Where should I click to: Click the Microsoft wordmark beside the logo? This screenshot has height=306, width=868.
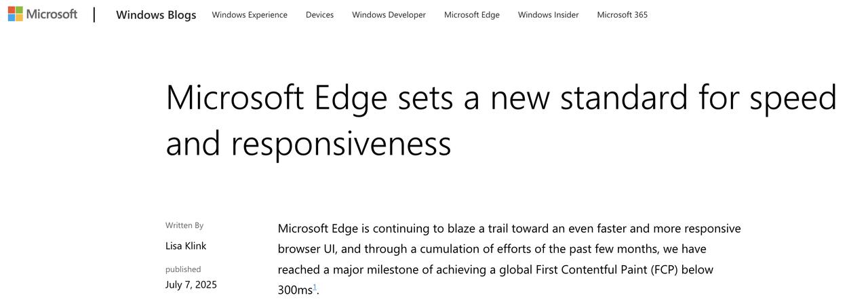click(x=52, y=14)
